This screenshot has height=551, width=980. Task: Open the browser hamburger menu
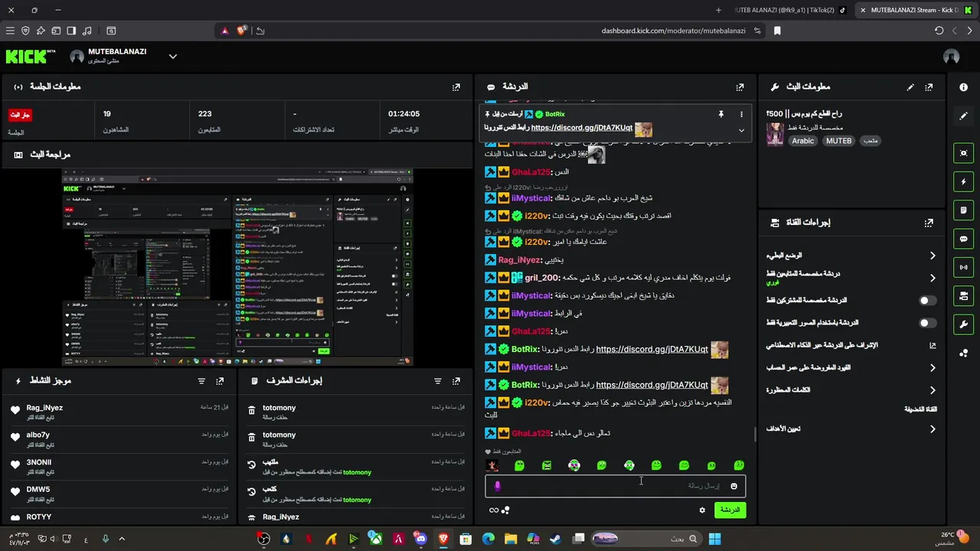pyautogui.click(x=10, y=31)
